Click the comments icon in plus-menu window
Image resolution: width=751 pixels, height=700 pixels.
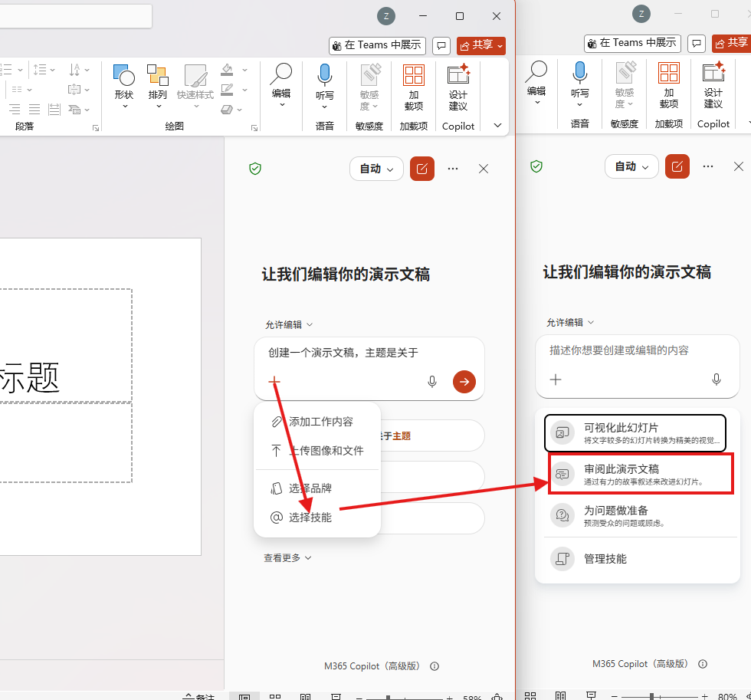pyautogui.click(x=441, y=46)
